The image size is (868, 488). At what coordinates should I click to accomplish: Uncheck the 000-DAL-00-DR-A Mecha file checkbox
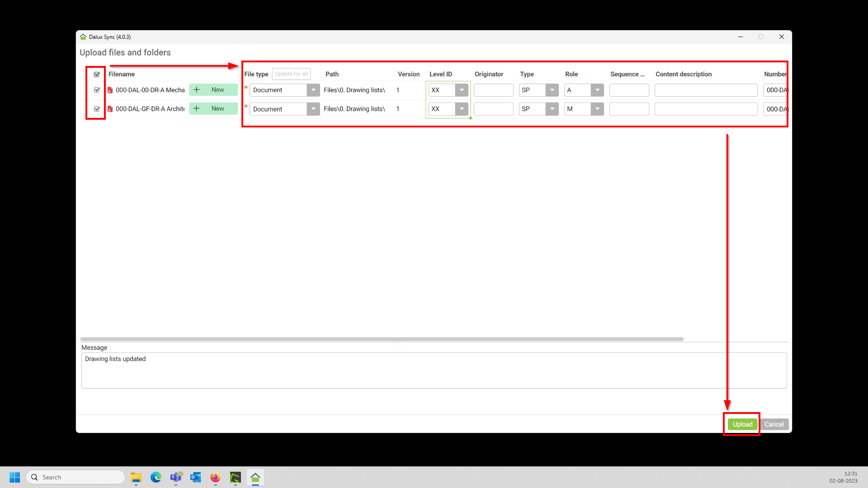97,90
